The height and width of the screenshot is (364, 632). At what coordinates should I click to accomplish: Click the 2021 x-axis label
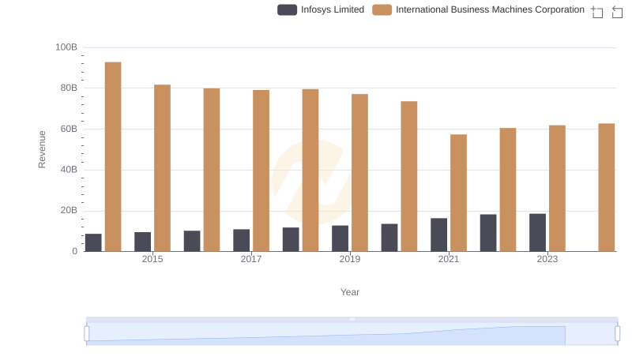(449, 259)
